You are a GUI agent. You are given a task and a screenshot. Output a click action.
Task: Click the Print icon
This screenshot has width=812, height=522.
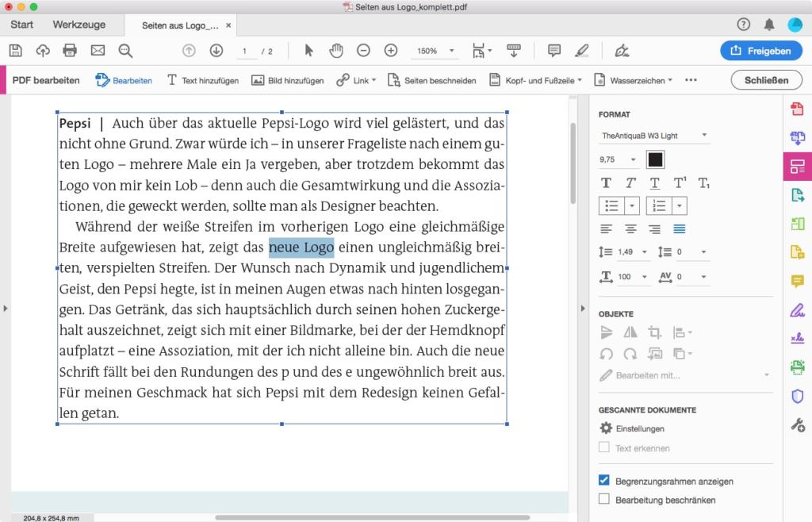[70, 51]
